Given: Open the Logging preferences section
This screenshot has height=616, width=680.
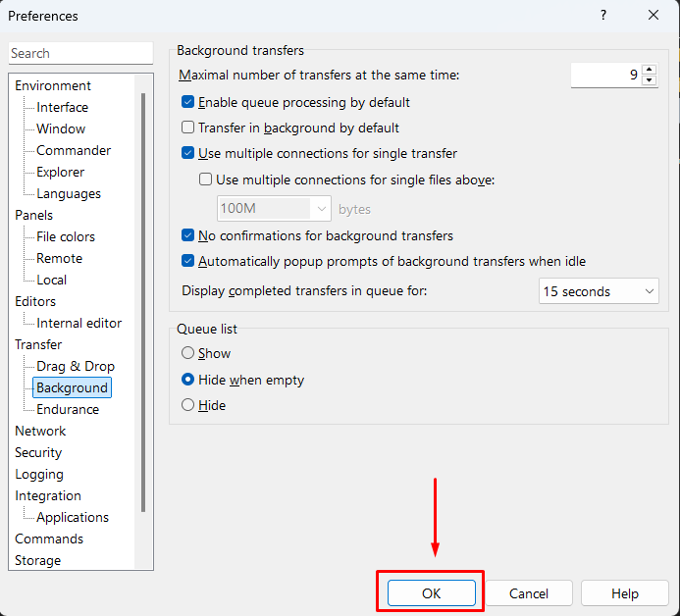Looking at the screenshot, I should pos(39,474).
